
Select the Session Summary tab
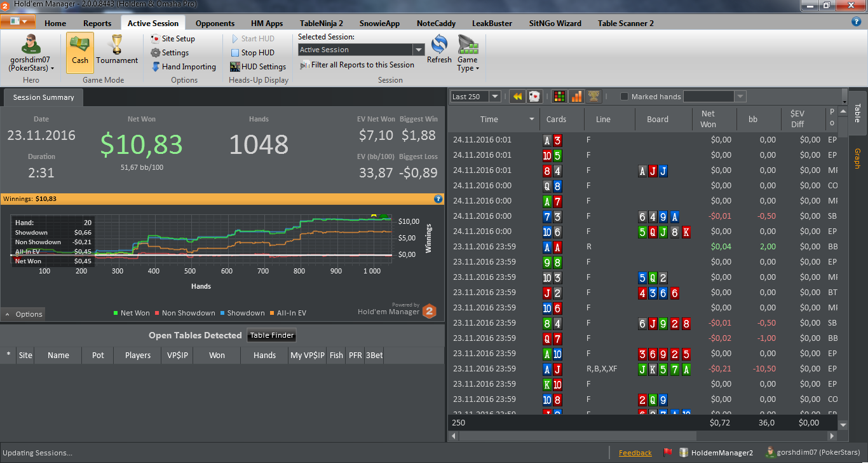pos(43,97)
